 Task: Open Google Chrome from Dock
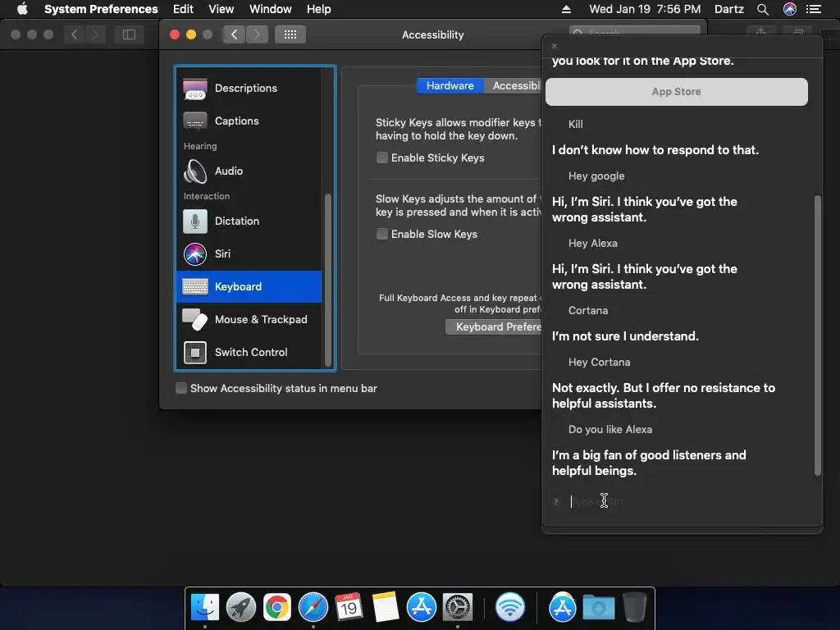pyautogui.click(x=277, y=607)
